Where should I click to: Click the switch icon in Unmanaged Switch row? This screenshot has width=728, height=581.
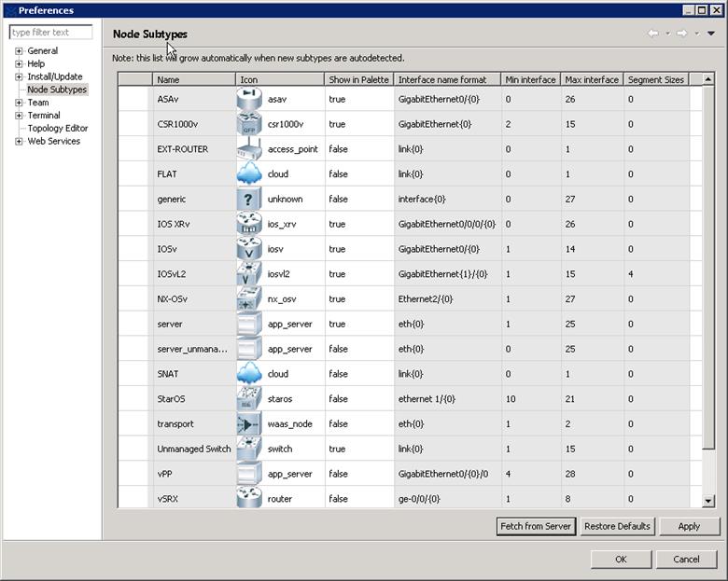coord(249,449)
